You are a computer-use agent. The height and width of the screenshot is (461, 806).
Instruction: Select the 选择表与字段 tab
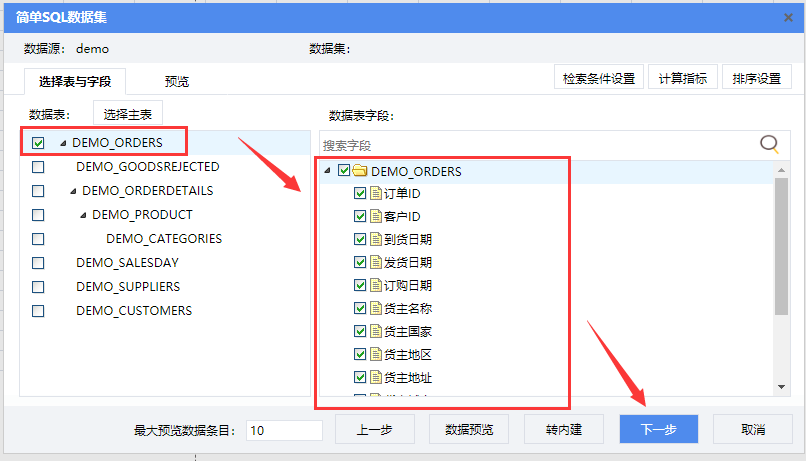[x=75, y=81]
